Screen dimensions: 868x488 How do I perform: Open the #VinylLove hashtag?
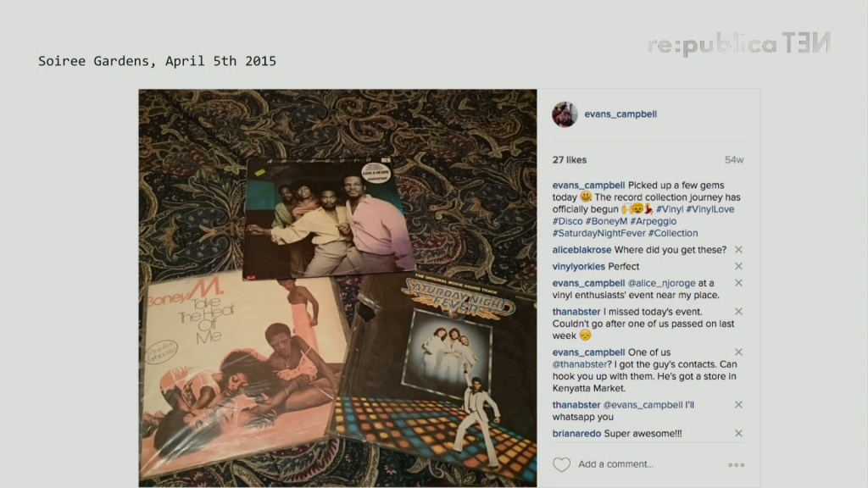pos(710,209)
